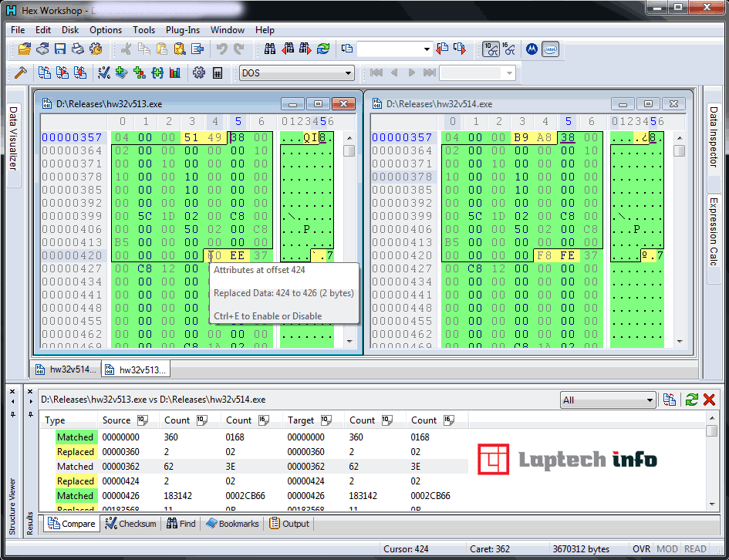Screen dimensions: 729x560
Task: Toggle hexadecimal offset display button
Action: pyautogui.click(x=509, y=49)
